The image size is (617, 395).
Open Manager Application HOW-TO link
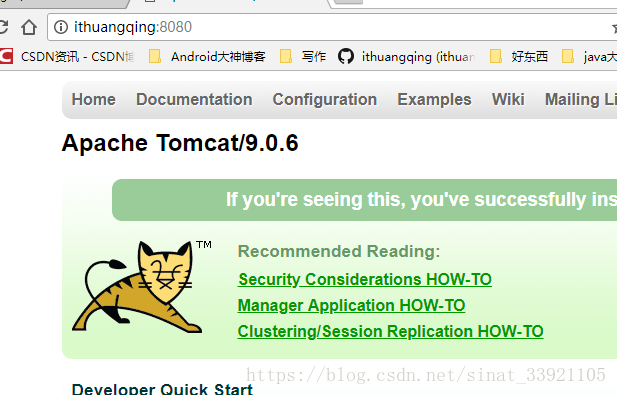(x=351, y=306)
